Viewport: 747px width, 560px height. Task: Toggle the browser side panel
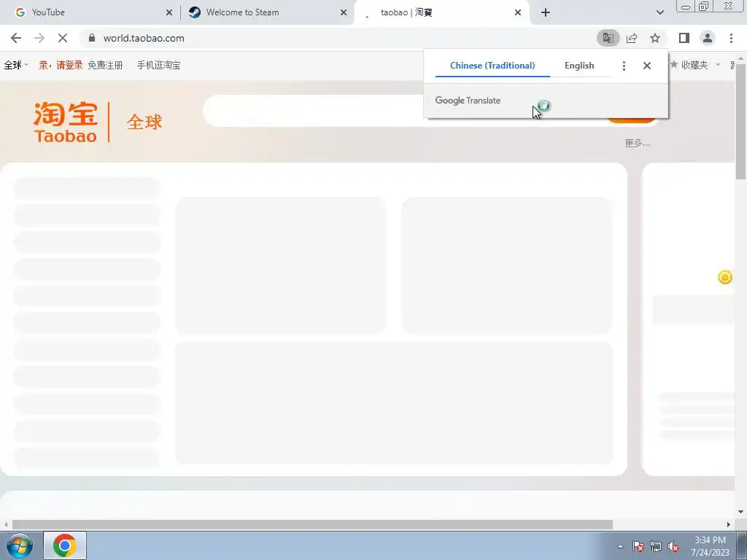(684, 38)
